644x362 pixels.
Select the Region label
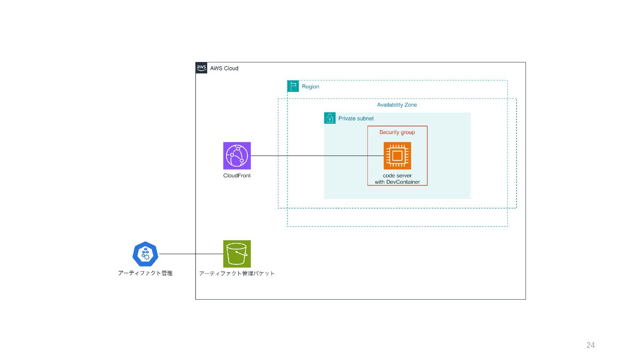click(310, 86)
